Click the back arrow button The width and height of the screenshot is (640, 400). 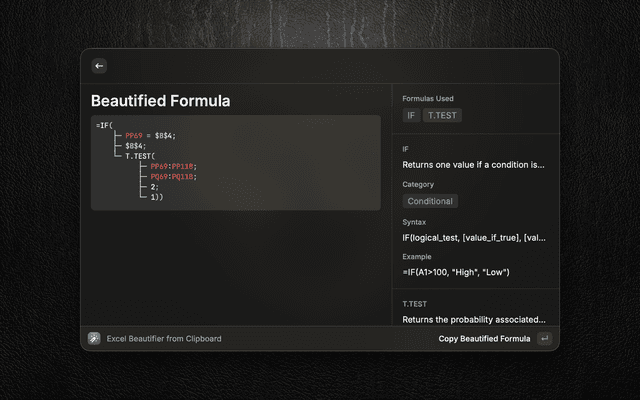click(x=98, y=66)
